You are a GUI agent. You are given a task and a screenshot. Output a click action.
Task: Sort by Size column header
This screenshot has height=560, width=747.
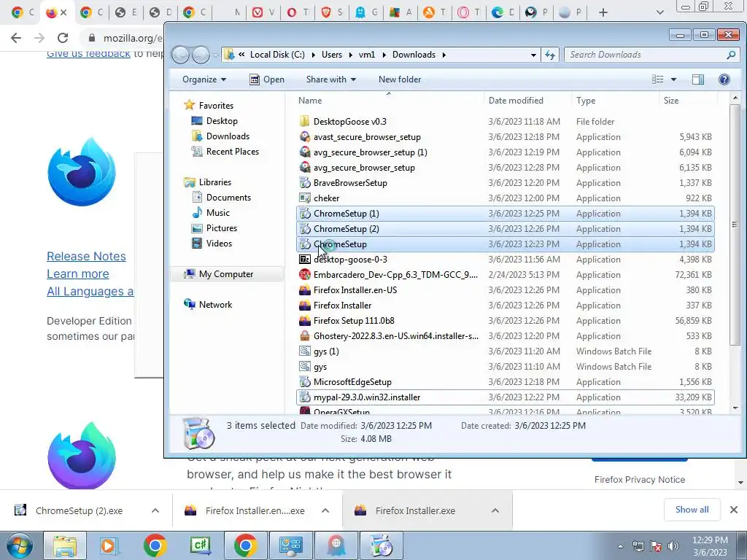point(689,101)
